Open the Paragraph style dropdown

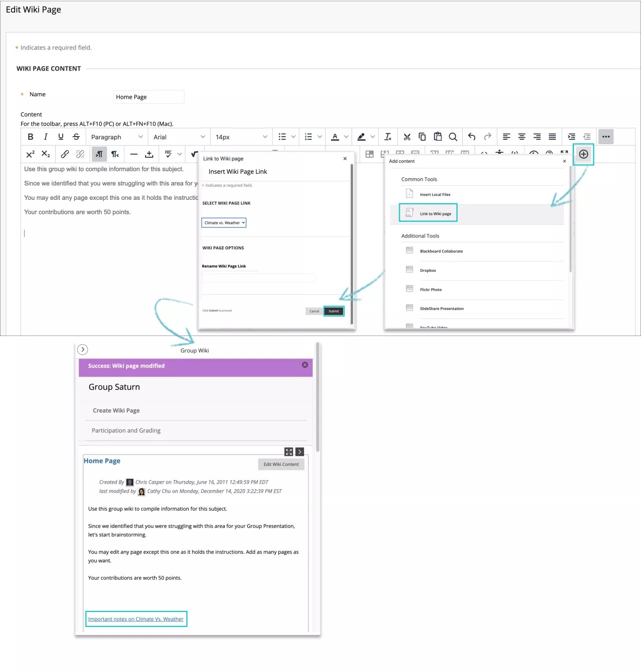click(x=117, y=136)
